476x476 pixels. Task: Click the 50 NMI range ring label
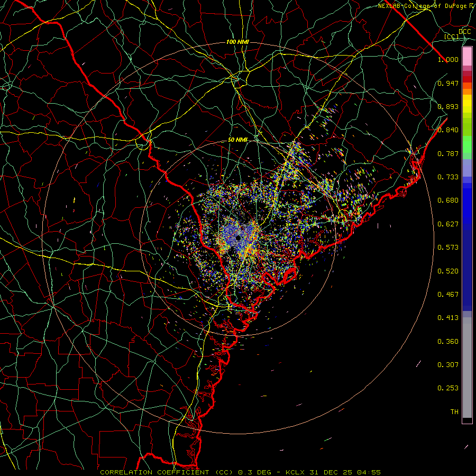(x=237, y=140)
